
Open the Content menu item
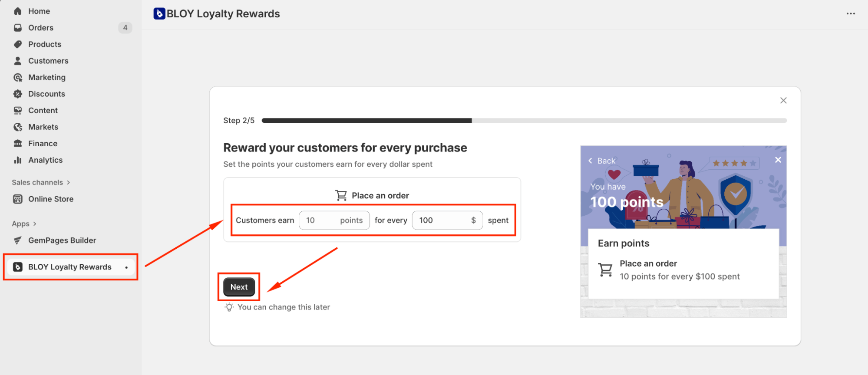43,111
